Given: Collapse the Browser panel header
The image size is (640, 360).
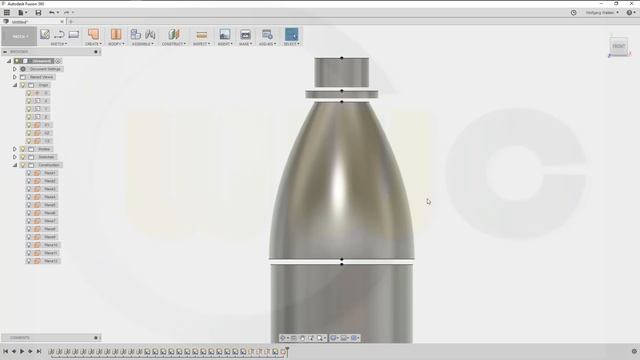Looking at the screenshot, I should [5, 52].
